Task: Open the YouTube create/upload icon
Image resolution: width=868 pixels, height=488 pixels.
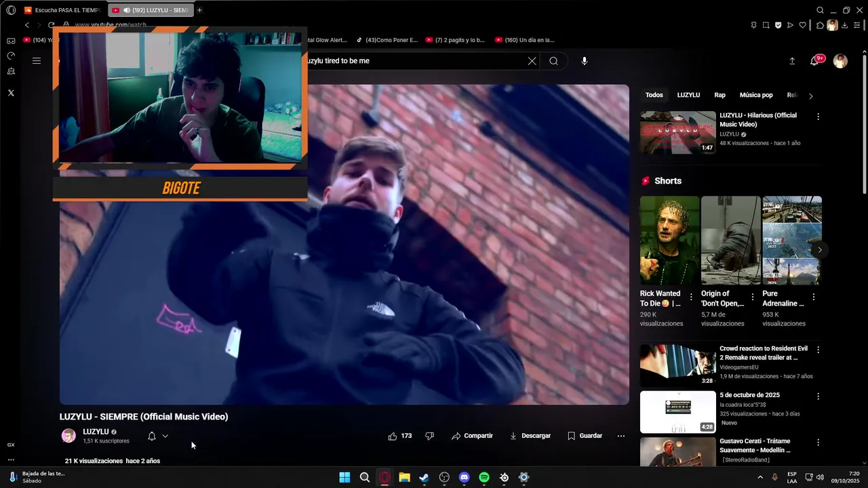Action: [792, 61]
